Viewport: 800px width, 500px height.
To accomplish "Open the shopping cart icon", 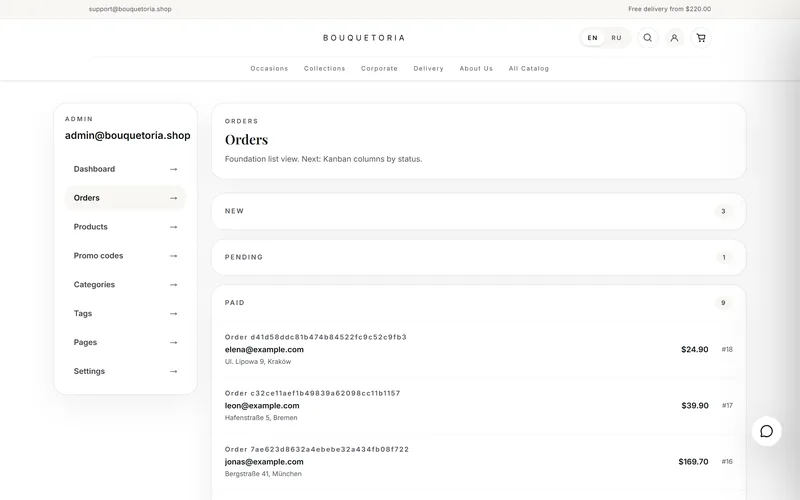I will pyautogui.click(x=701, y=38).
